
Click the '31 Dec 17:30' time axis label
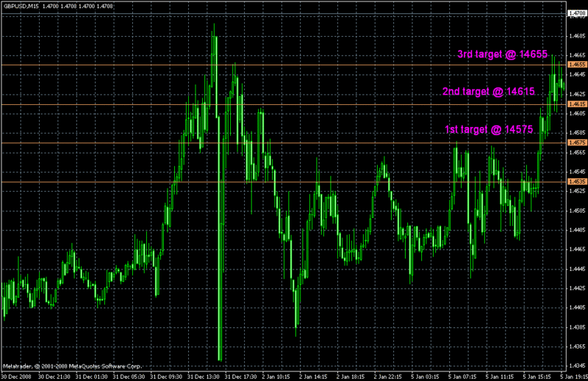click(x=241, y=377)
